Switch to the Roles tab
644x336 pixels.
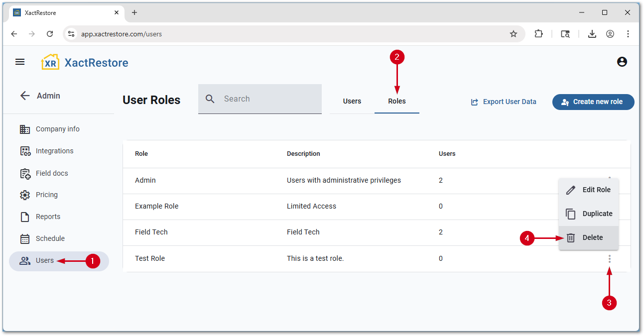tap(397, 101)
